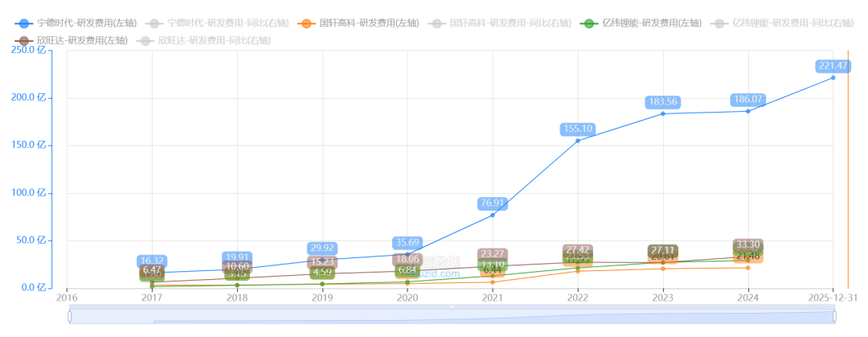The width and height of the screenshot is (868, 337).
Task: Click the 15.23 label in 2019
Action: pyautogui.click(x=322, y=262)
